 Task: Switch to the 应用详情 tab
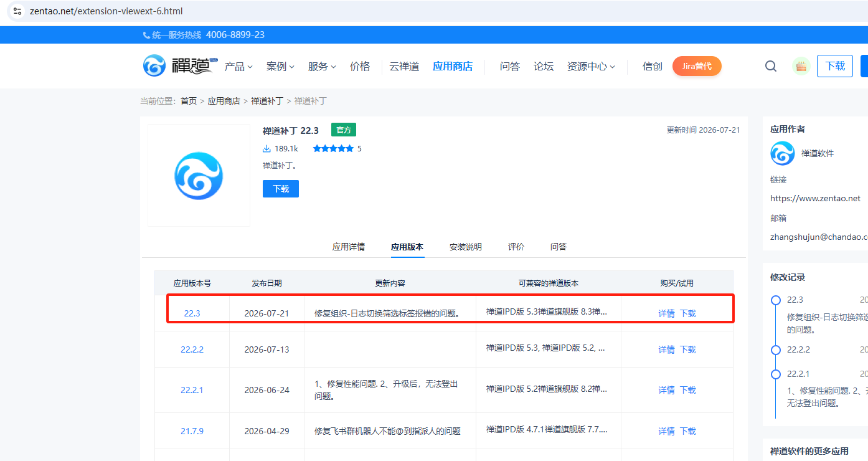[349, 247]
